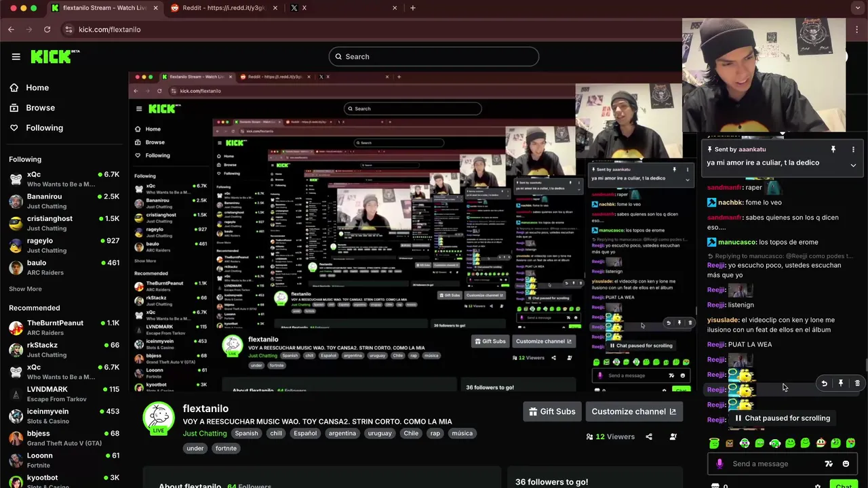Open site info icon in address bar
This screenshot has width=868, height=488.
pyautogui.click(x=68, y=29)
